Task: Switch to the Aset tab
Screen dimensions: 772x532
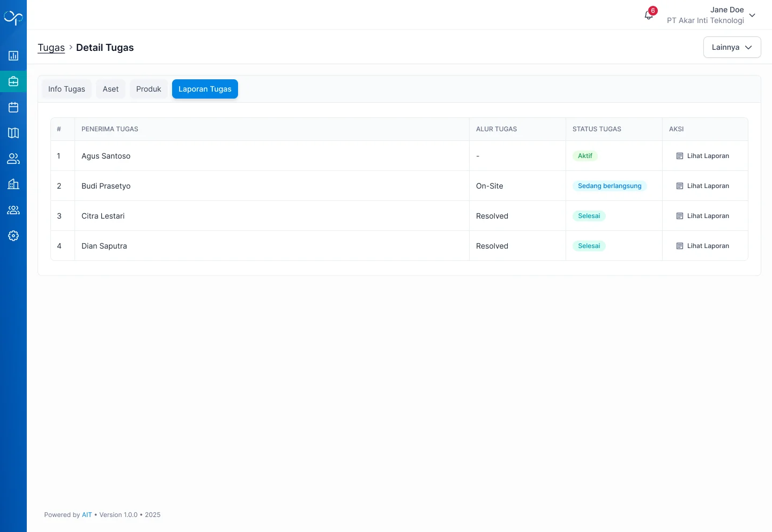Action: click(x=110, y=89)
